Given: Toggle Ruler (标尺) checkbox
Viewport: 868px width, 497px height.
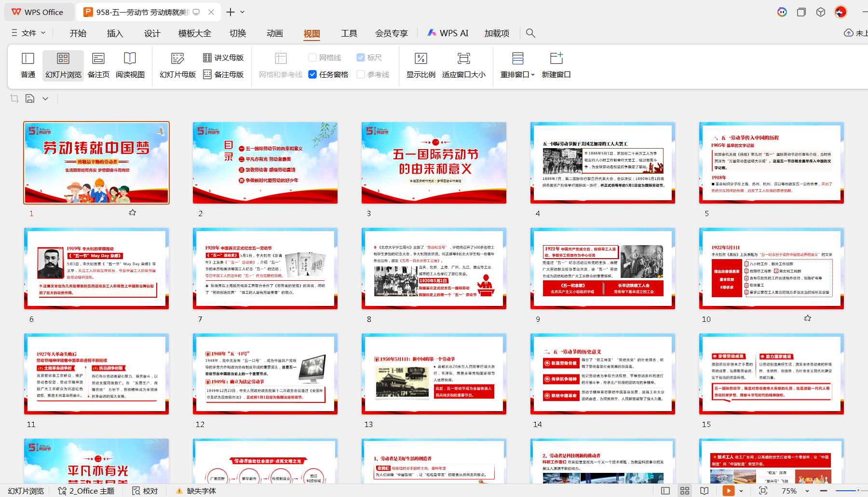Looking at the screenshot, I should click(361, 57).
